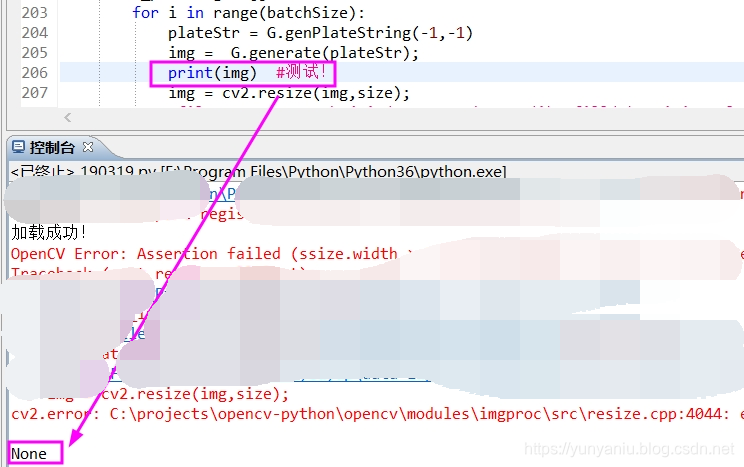
Task: Click the console icon beside 控制台
Action: pos(18,147)
